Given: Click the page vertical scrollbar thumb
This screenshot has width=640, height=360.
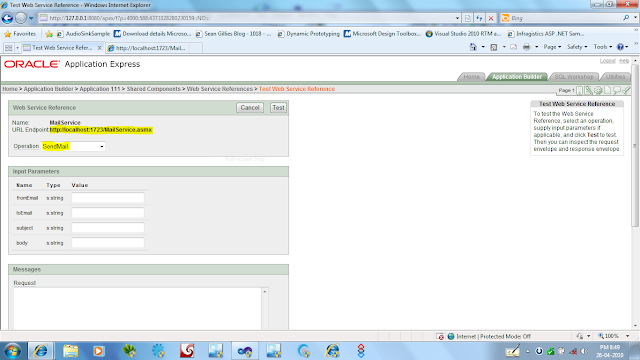Looking at the screenshot, I should [635, 145].
